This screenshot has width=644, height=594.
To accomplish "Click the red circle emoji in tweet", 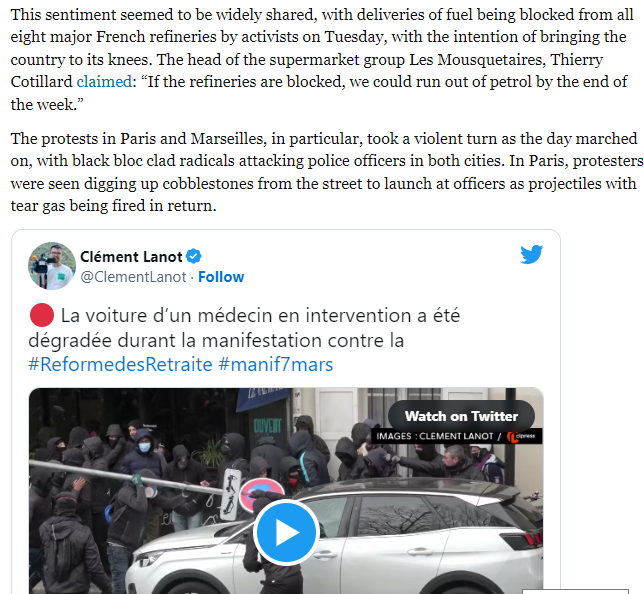I will coord(41,315).
